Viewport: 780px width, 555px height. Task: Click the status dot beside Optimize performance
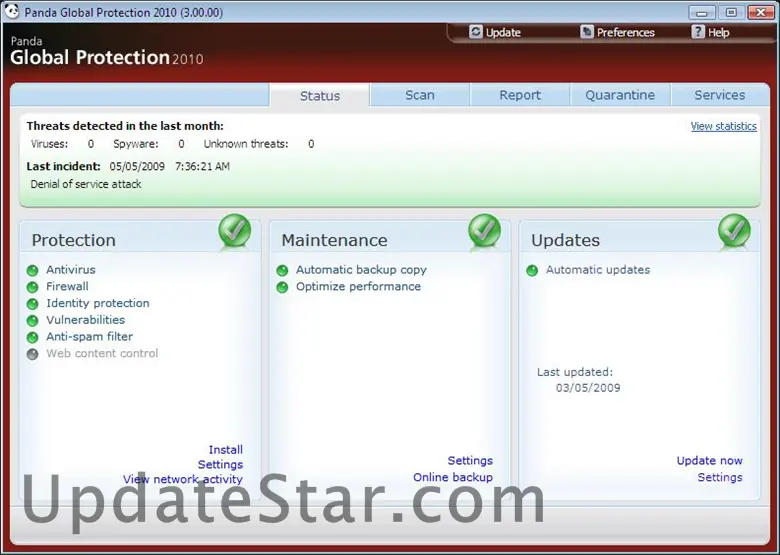click(282, 287)
